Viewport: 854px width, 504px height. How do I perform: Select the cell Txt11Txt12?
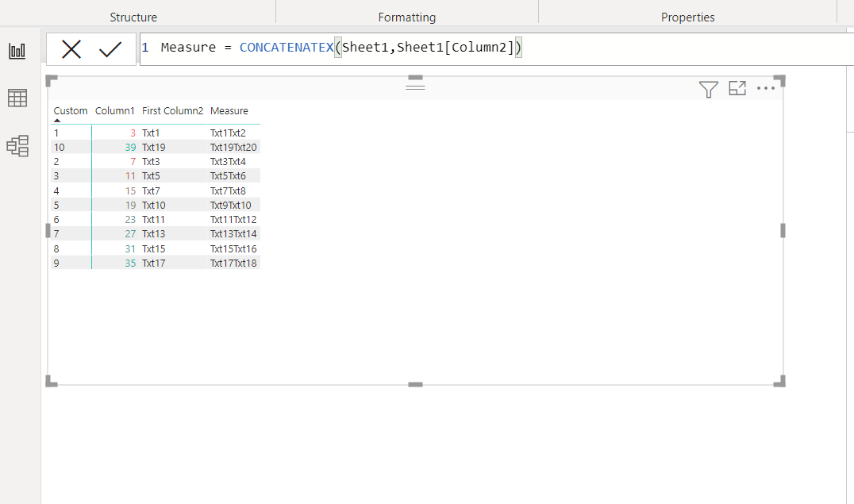[x=233, y=220]
